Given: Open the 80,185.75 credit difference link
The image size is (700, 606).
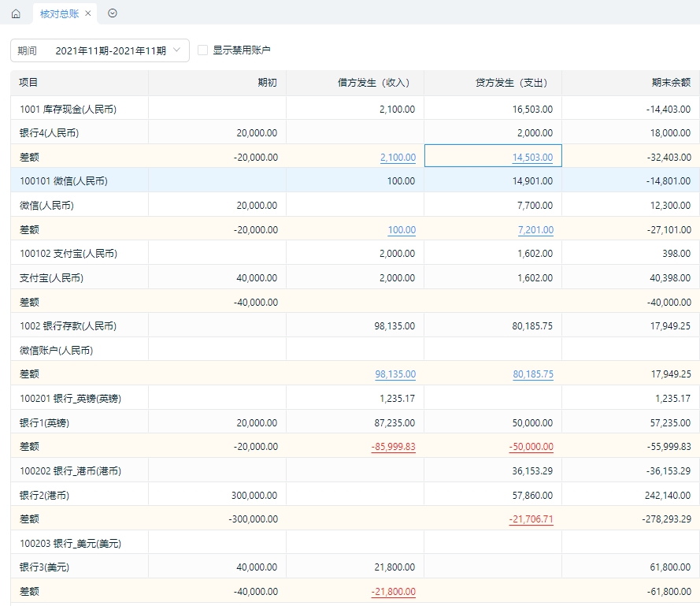Looking at the screenshot, I should point(533,374).
